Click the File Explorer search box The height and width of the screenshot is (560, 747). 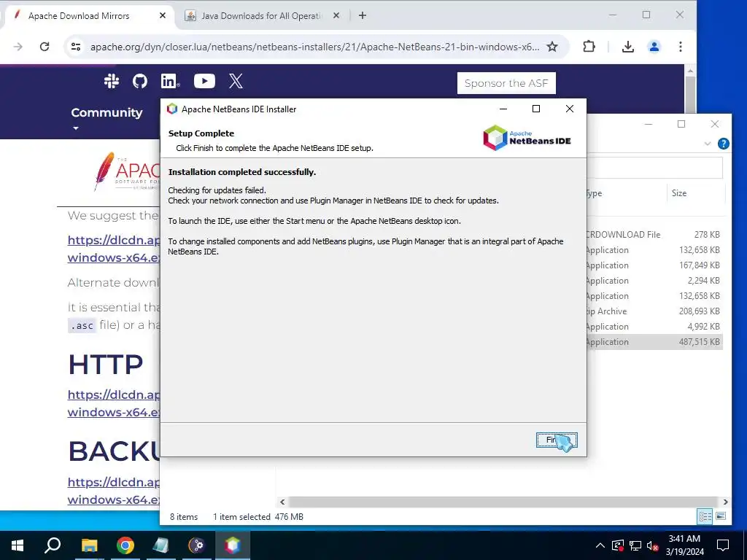655,168
